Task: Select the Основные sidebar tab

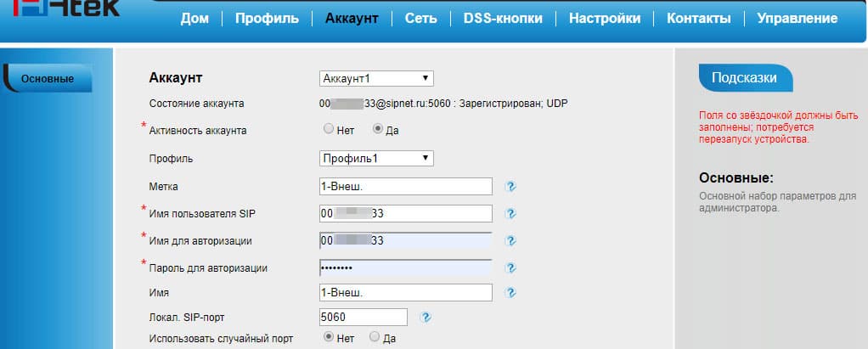Action: pyautogui.click(x=48, y=78)
